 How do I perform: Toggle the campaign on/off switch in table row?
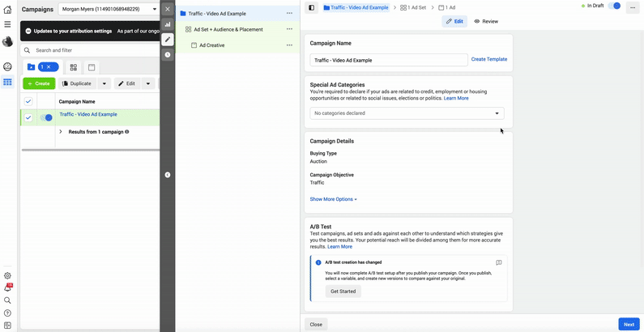(x=46, y=117)
